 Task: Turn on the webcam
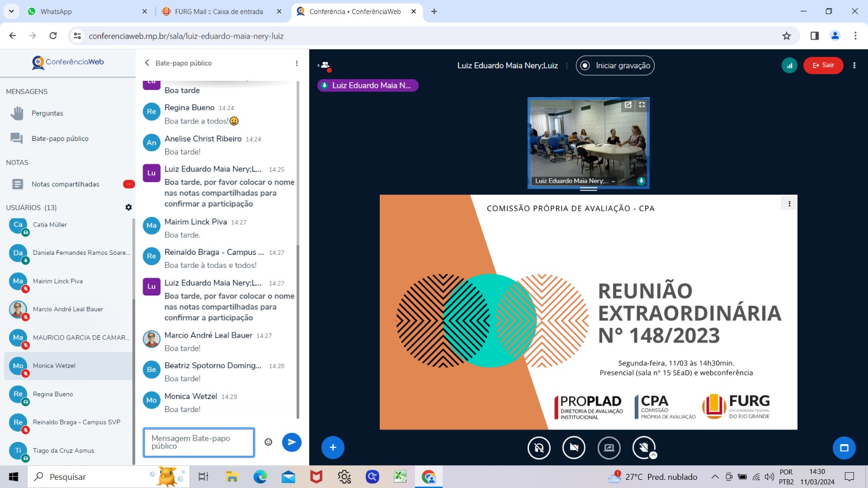[x=574, y=448]
